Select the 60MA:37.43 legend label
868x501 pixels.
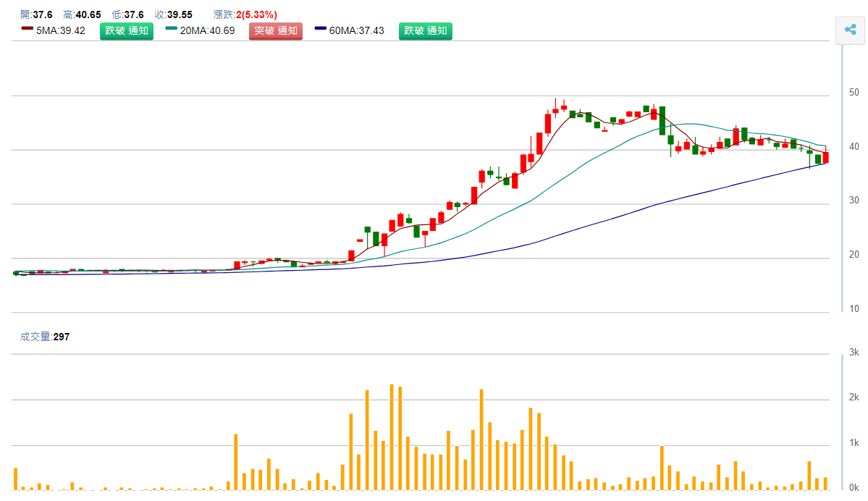pos(357,30)
